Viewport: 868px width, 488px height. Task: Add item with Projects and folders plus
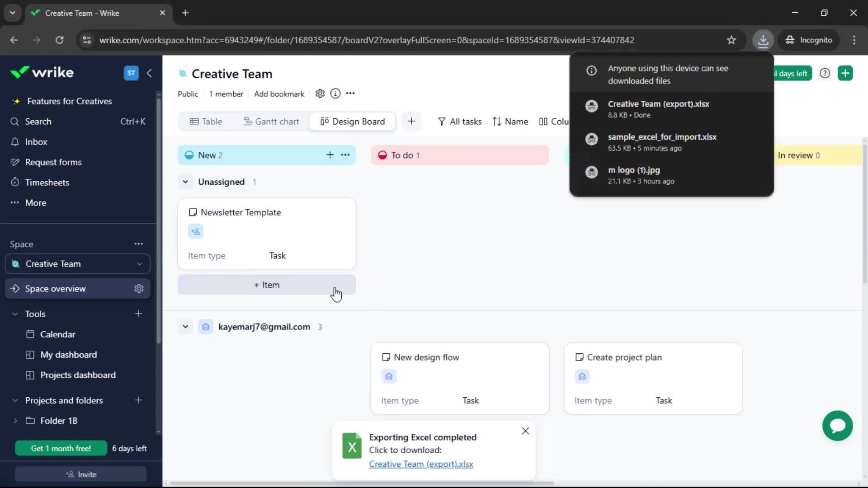click(x=139, y=400)
